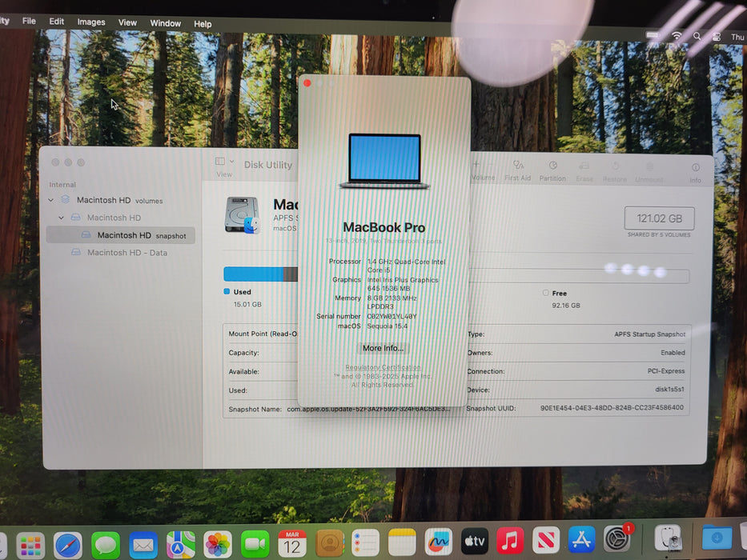Expand the View dropdown chevron in Disk Utility
747x560 pixels.
pyautogui.click(x=232, y=162)
